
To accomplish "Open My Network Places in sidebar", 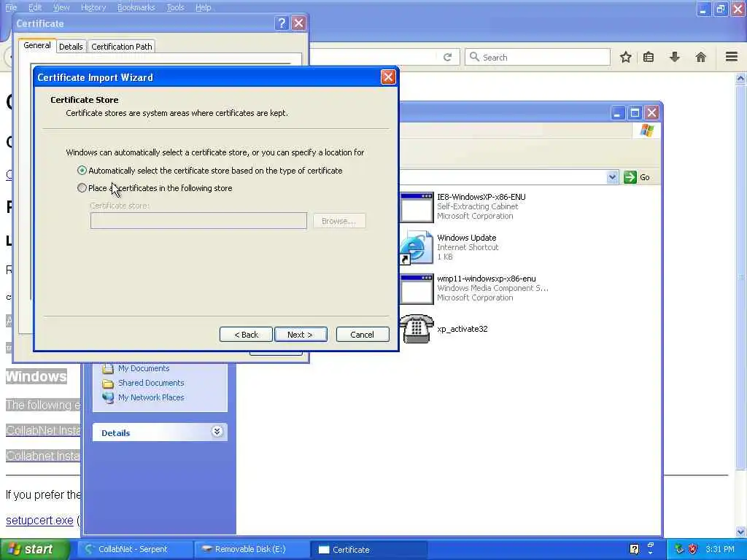I will pyautogui.click(x=151, y=397).
